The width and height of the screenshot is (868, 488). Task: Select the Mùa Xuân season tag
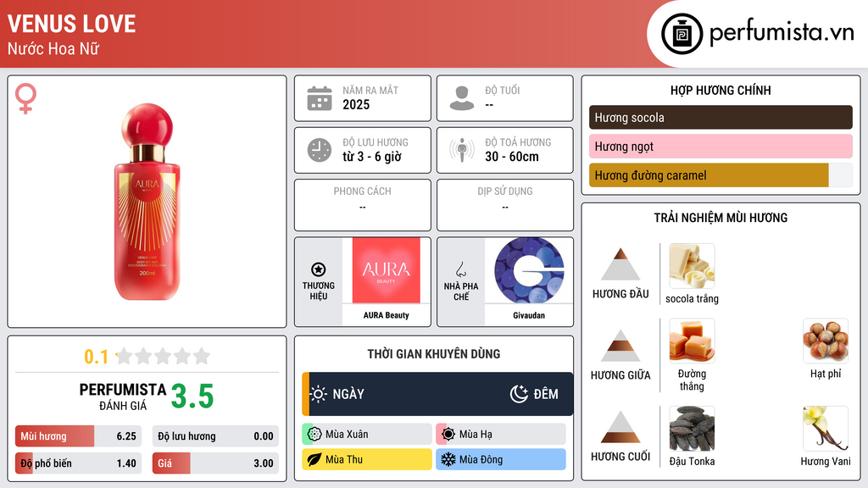(367, 435)
